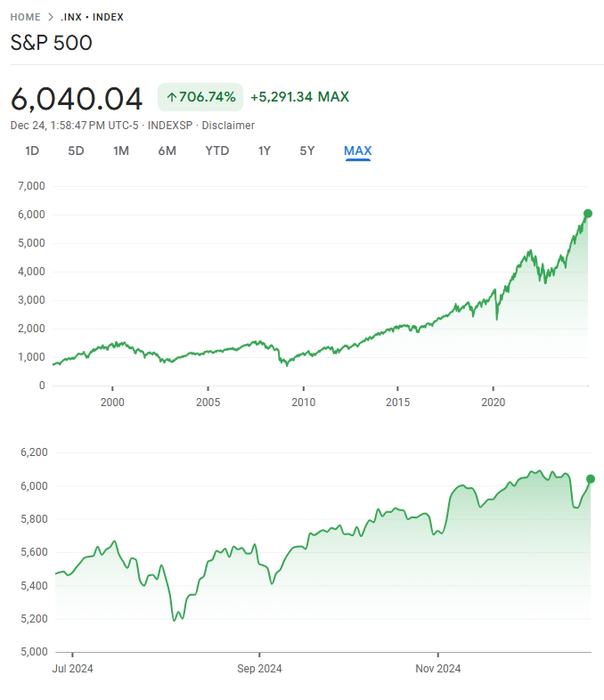Image resolution: width=604 pixels, height=700 pixels.
Task: Click the S&P 500 title heading
Action: click(x=52, y=43)
